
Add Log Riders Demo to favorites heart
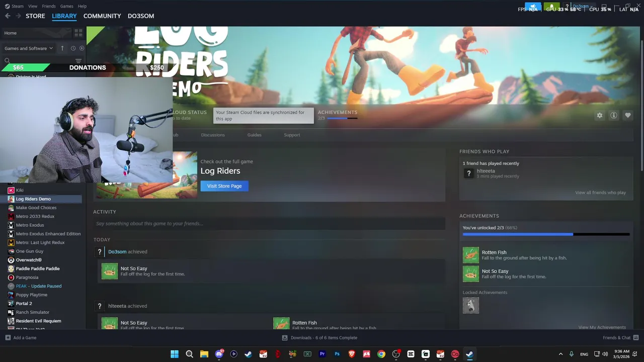click(x=628, y=116)
